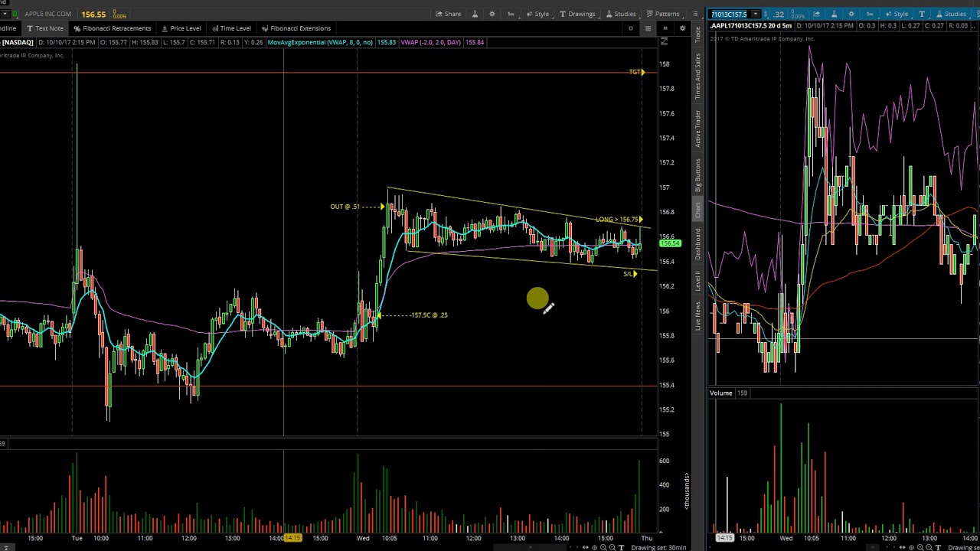Select the Text Note drawing tool
The image size is (980, 551).
[x=44, y=28]
